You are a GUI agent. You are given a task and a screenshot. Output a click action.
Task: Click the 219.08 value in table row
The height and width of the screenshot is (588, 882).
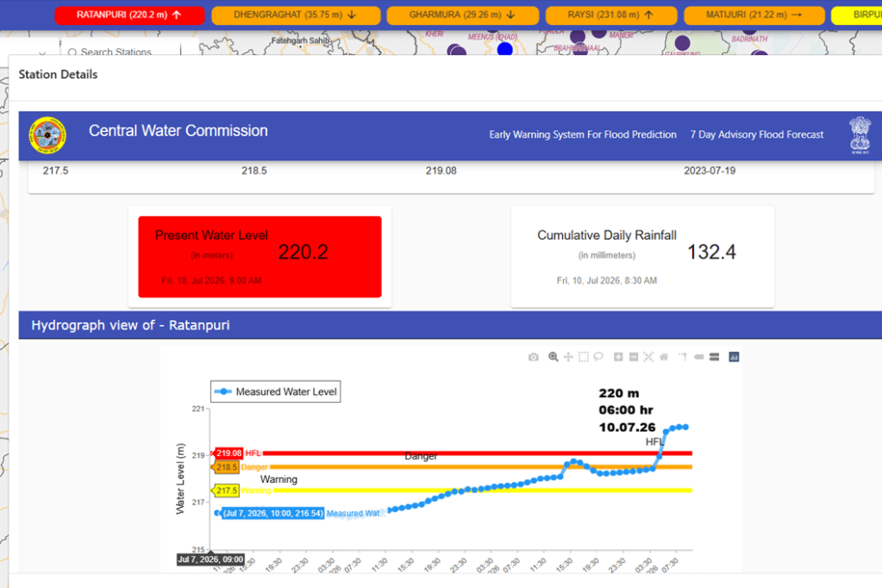click(x=441, y=171)
